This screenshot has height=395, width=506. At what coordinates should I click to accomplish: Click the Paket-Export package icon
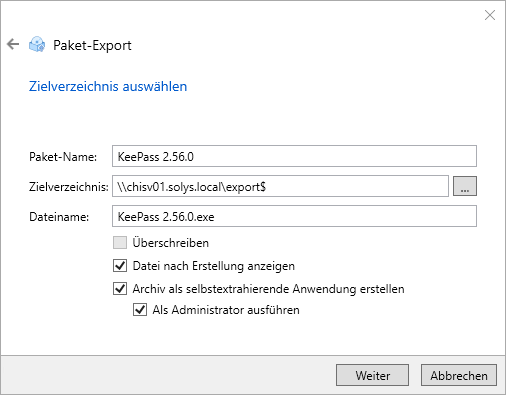point(37,44)
